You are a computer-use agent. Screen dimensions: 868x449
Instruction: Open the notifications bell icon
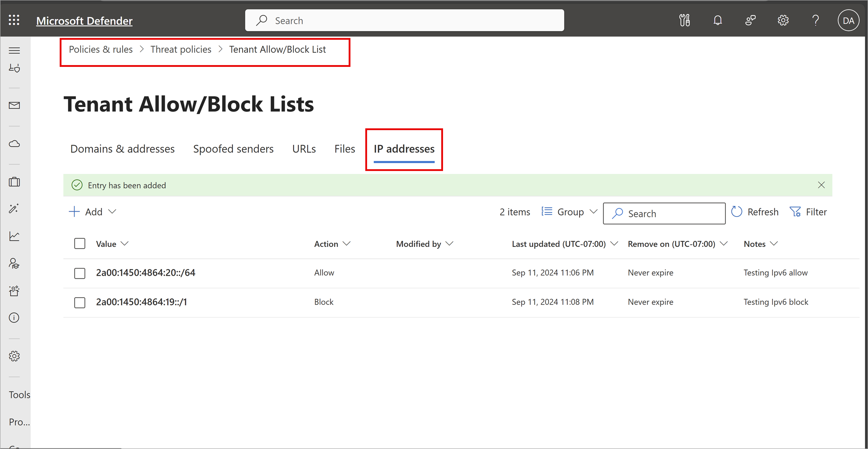(x=718, y=20)
